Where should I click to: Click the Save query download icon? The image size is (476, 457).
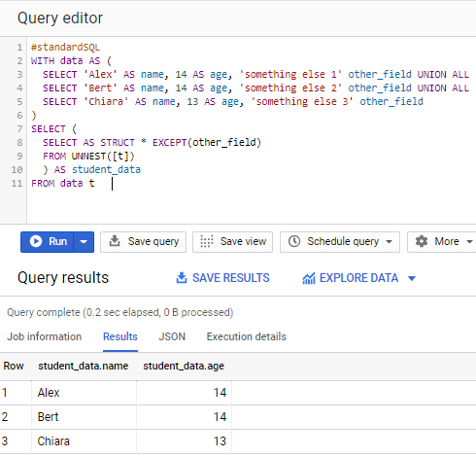coord(115,241)
